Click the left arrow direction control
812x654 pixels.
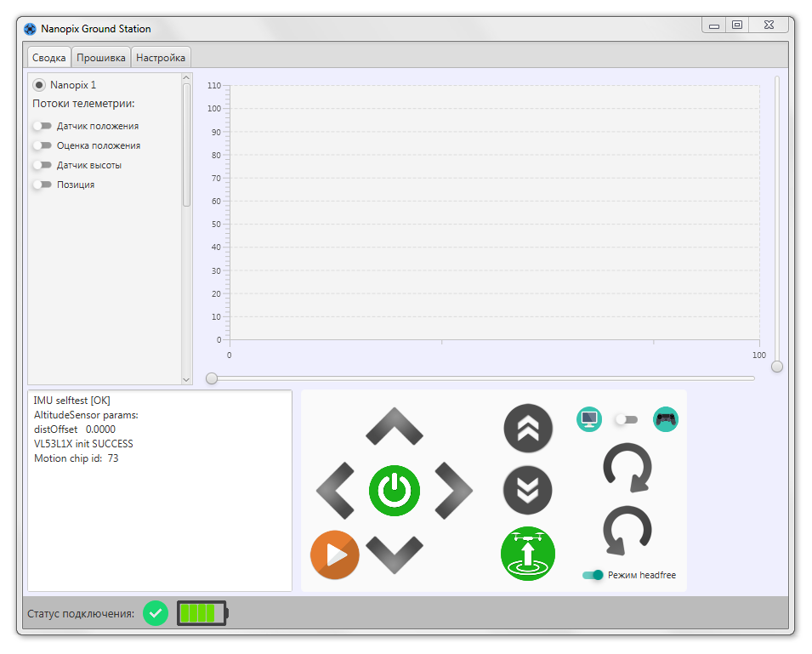point(335,491)
